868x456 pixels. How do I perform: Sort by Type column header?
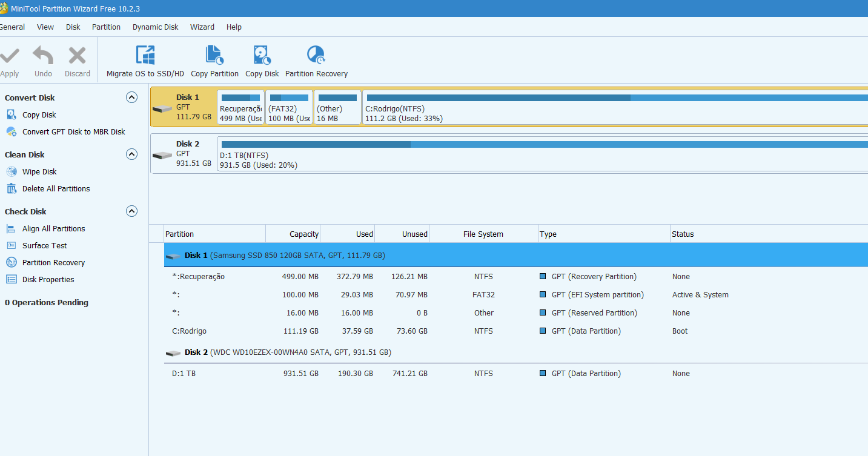(605, 234)
